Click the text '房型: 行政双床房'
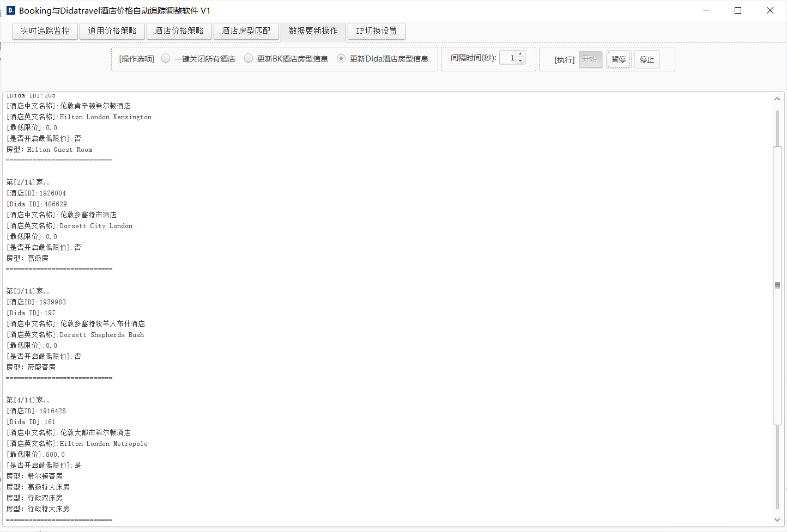This screenshot has width=787, height=532. (34, 498)
